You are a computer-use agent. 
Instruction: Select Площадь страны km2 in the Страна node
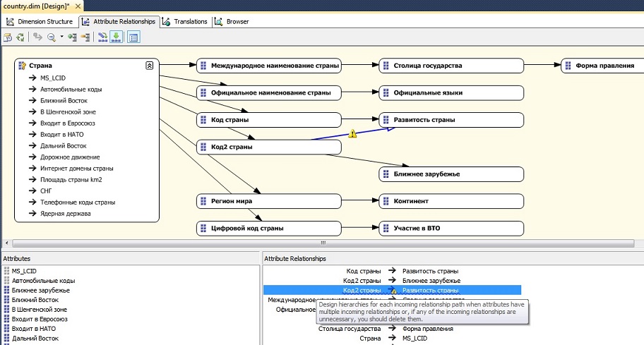tap(71, 180)
